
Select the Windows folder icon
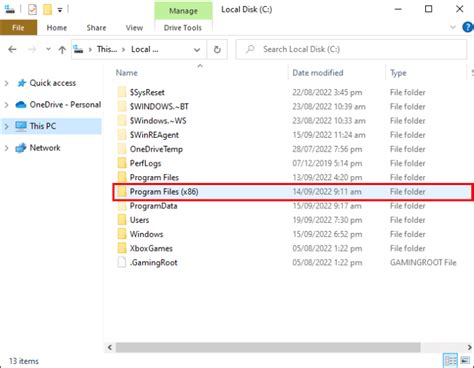(x=122, y=234)
